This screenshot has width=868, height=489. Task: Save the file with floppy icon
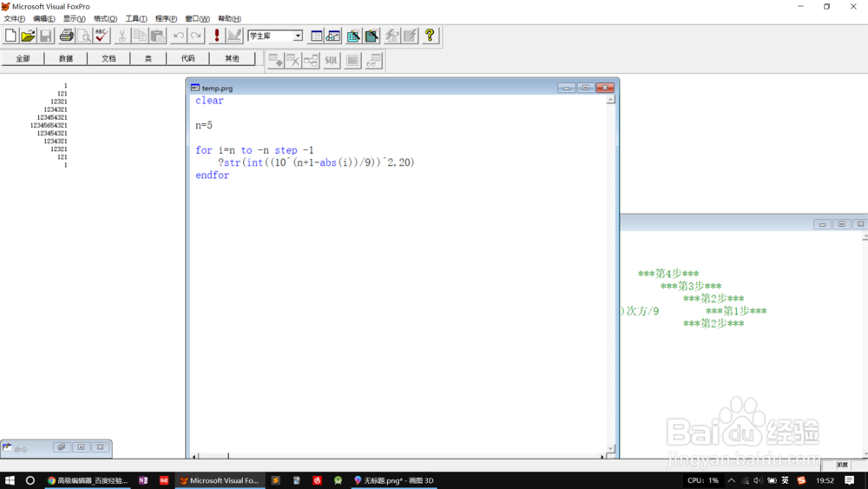coord(45,36)
